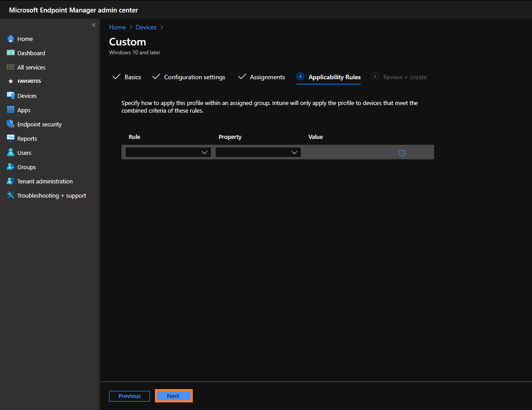Click the Home house icon in sidebar
The width and height of the screenshot is (532, 410).
[11, 39]
